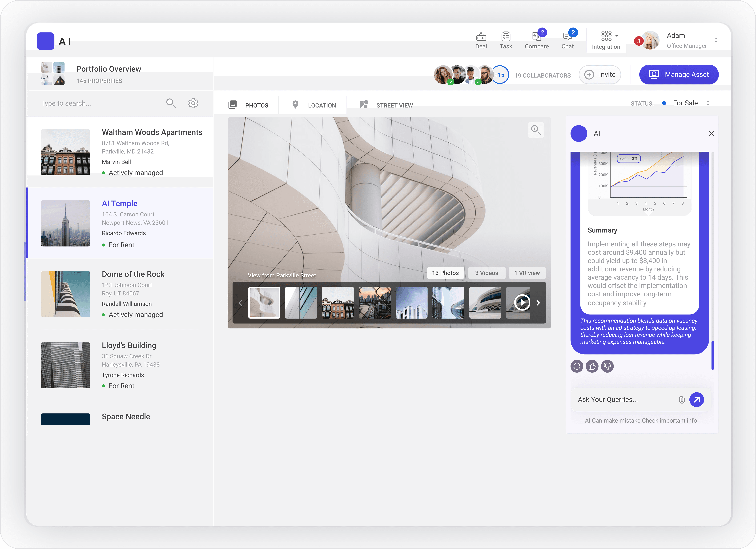Play the video thumbnail in gallery
Screen dimensions: 756x549
(x=522, y=302)
